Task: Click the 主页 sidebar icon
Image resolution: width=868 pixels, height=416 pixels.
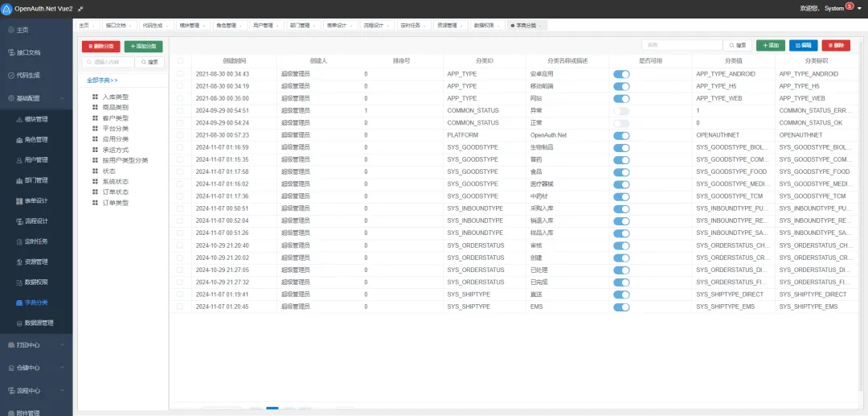Action: pyautogui.click(x=11, y=30)
